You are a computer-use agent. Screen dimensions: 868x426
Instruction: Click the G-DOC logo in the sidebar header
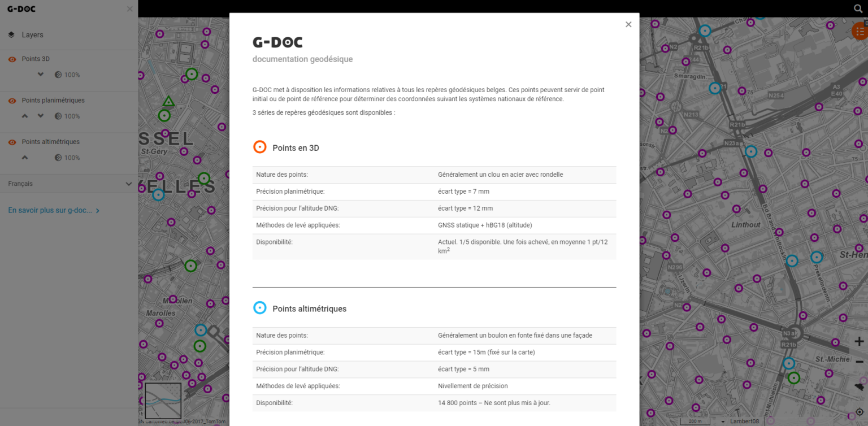click(x=21, y=9)
